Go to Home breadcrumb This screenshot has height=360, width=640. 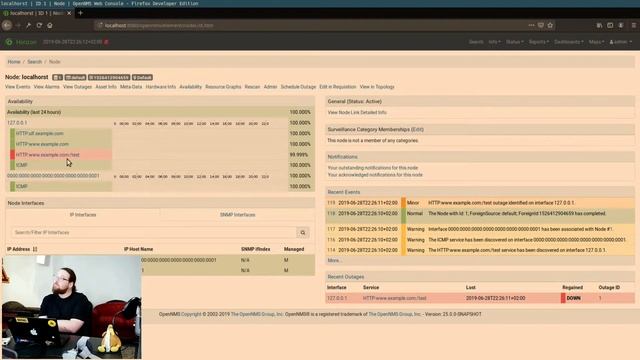14,62
